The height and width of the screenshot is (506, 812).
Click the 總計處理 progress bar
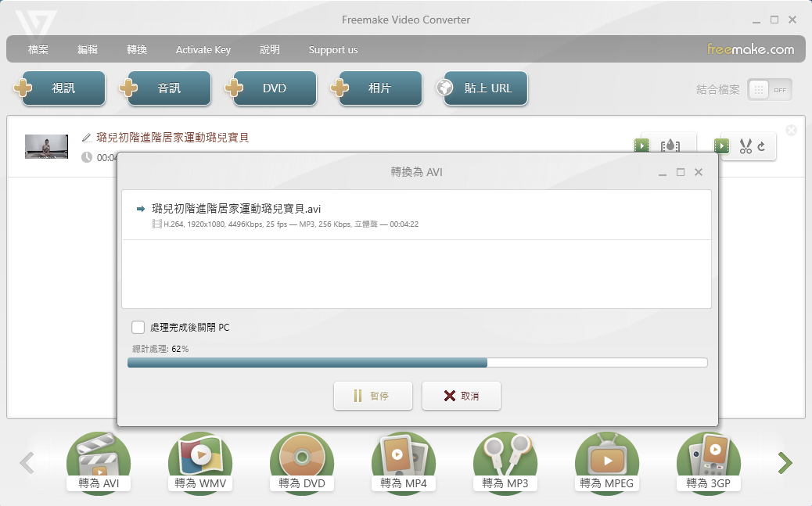tap(418, 363)
